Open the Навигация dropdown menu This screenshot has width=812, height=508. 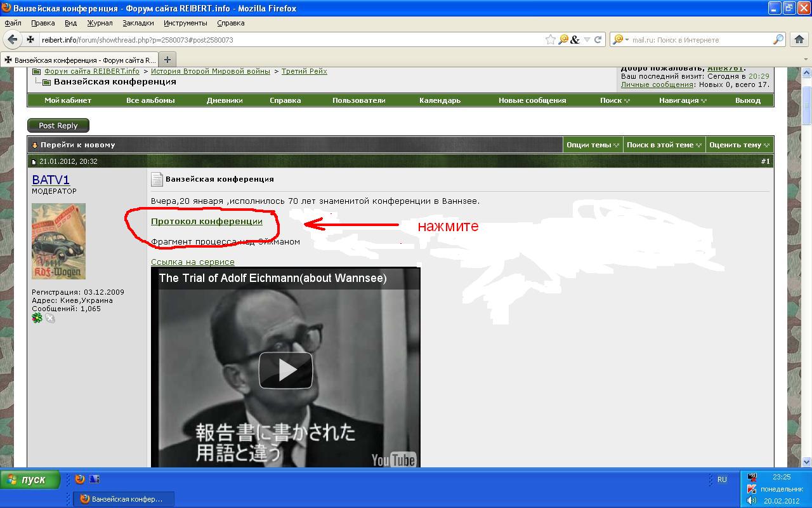(682, 100)
